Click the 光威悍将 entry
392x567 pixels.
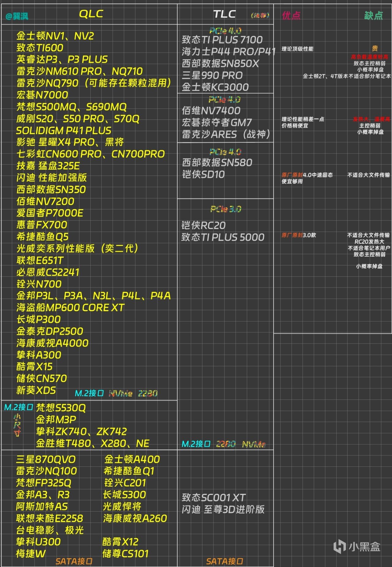click(x=122, y=507)
